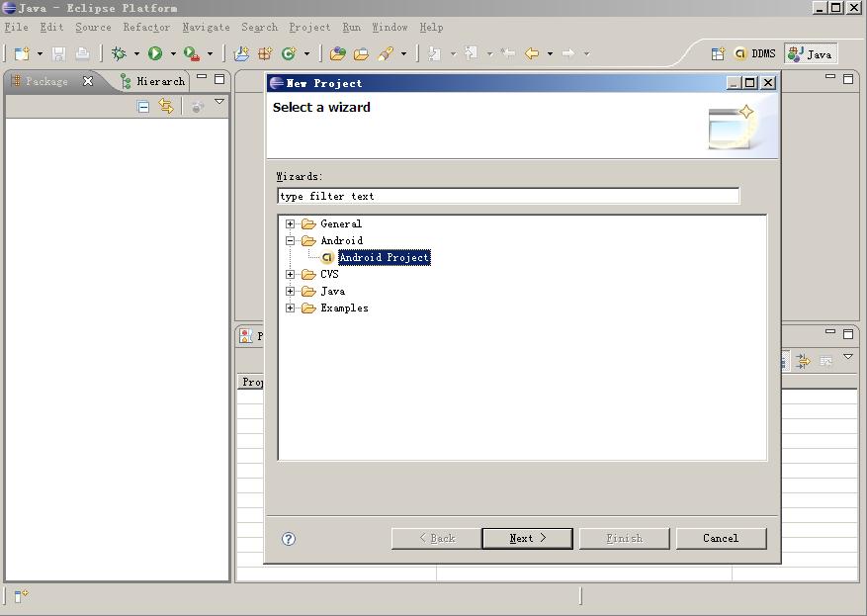The height and width of the screenshot is (616, 867).
Task: Click the New Java Class icon
Action: [x=289, y=53]
